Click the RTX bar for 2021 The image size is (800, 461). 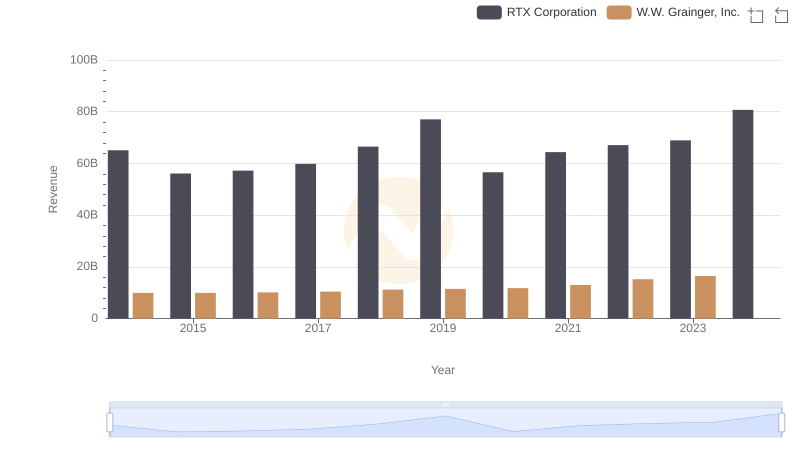coord(556,235)
